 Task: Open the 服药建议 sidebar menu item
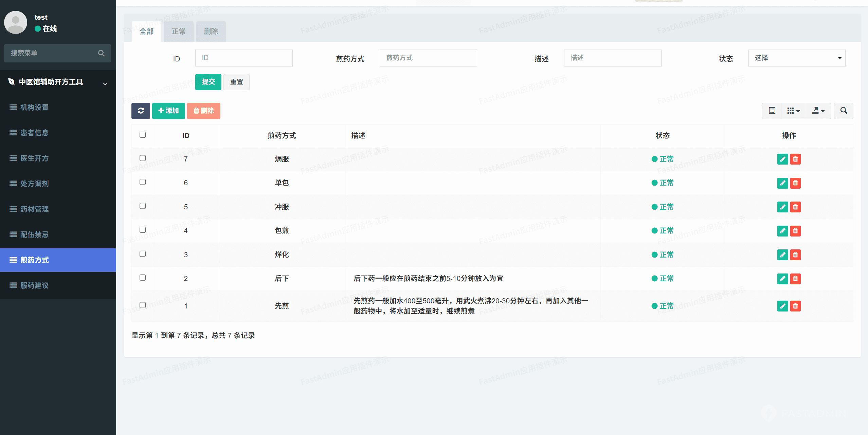34,285
